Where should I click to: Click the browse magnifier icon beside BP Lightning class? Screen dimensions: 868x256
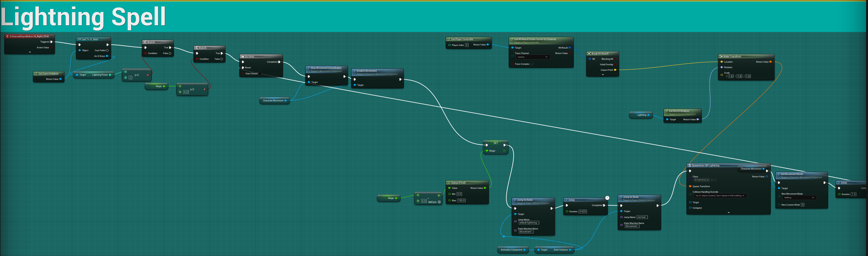pos(715,180)
